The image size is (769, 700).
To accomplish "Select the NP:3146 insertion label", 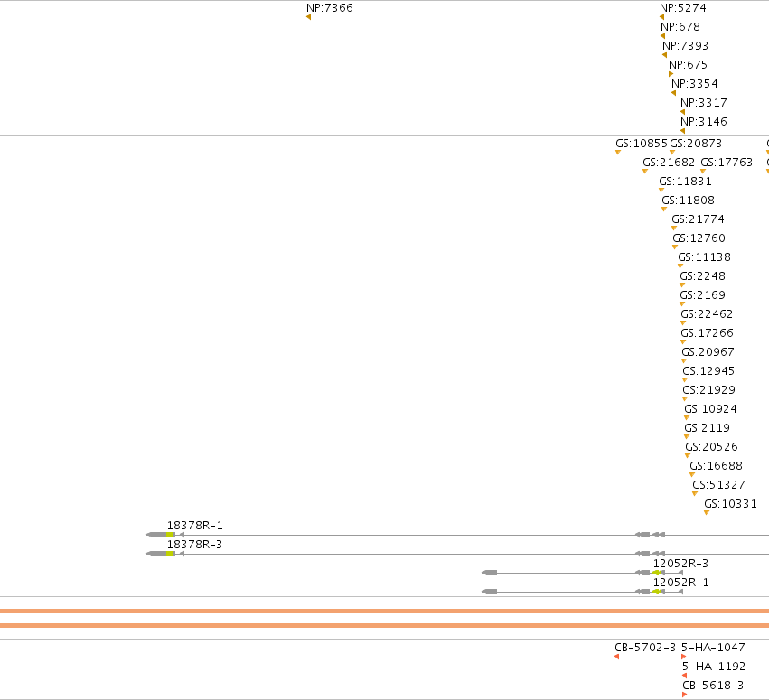I will tap(704, 122).
